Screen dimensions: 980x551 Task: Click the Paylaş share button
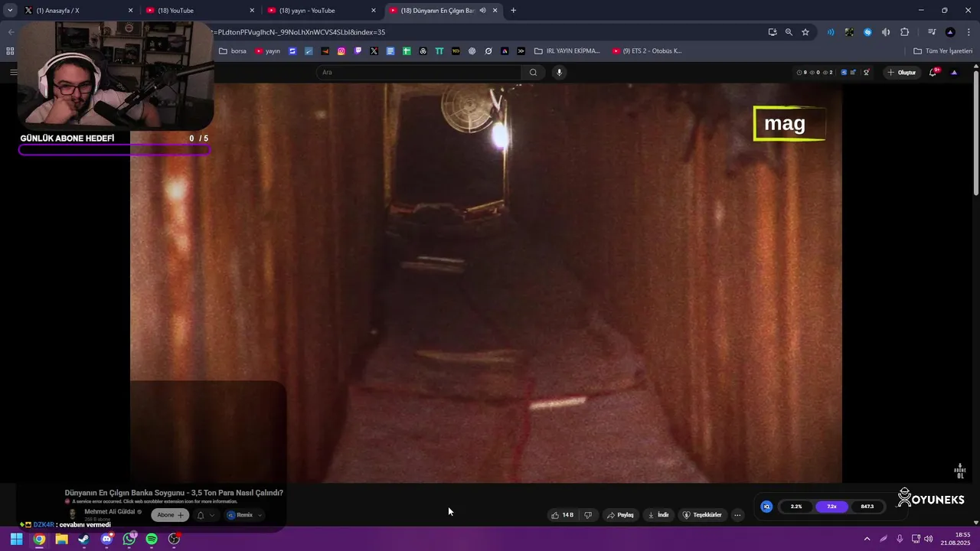pos(620,515)
